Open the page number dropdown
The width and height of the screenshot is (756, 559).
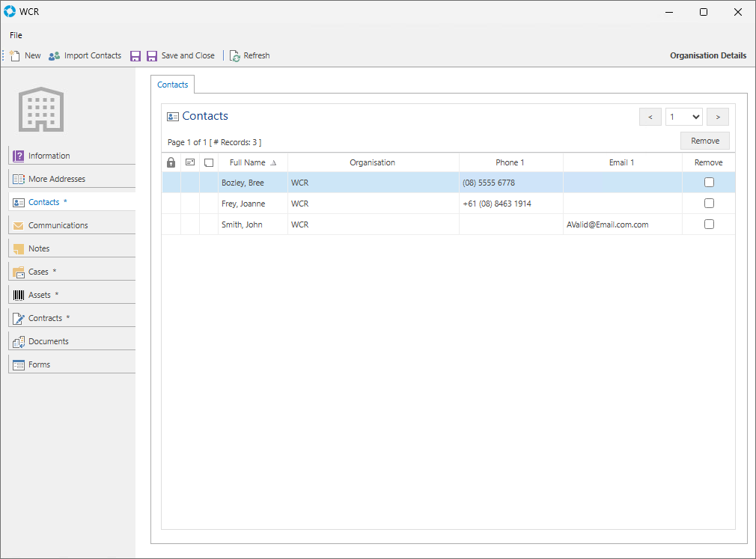point(683,117)
